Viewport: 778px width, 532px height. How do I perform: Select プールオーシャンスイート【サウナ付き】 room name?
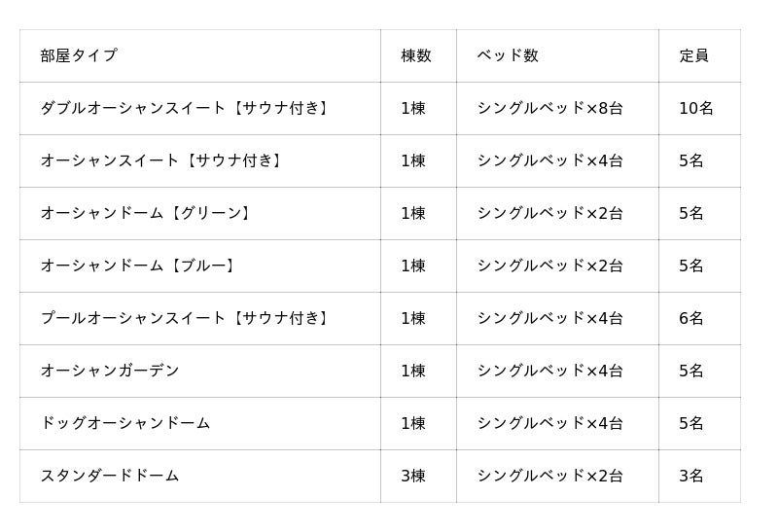187,318
